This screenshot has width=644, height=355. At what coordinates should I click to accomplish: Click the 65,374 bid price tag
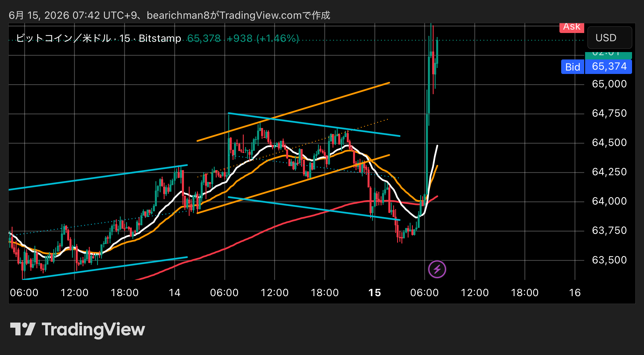[609, 67]
